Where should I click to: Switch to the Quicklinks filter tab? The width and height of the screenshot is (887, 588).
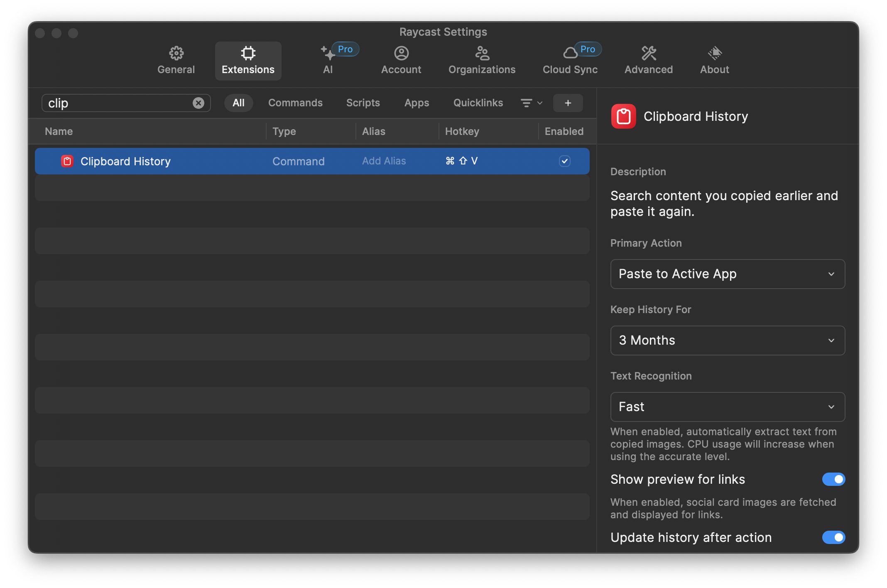(478, 103)
